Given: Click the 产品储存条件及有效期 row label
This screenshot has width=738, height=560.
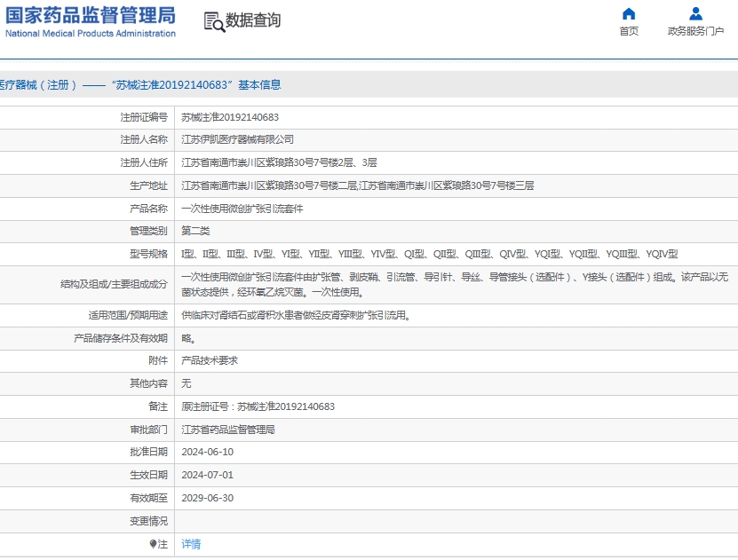Looking at the screenshot, I should pos(121,338).
